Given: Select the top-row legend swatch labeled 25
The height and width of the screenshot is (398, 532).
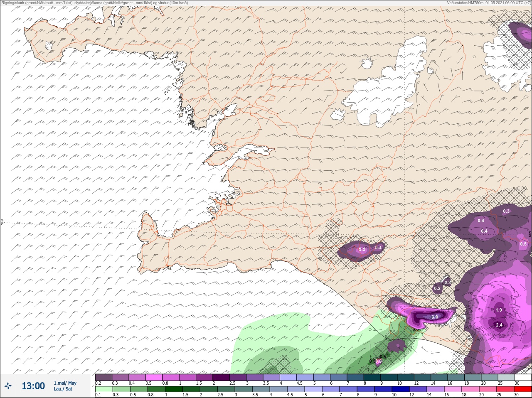Looking at the screenshot, I should pyautogui.click(x=507, y=377).
